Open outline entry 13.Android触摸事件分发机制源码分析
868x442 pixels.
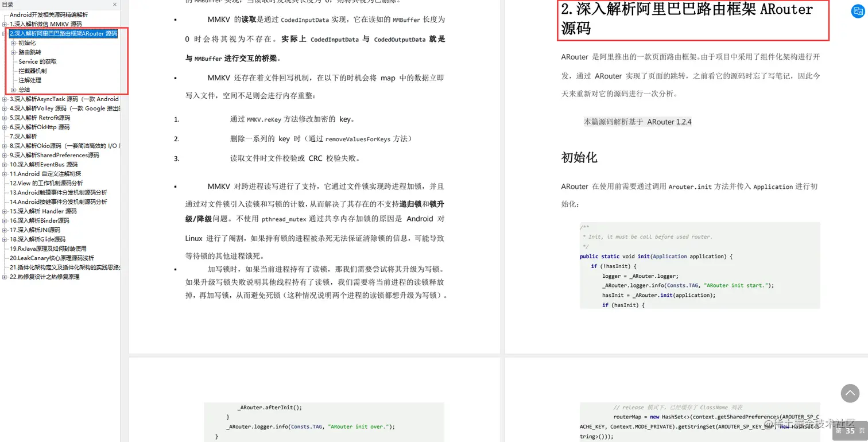[58, 192]
